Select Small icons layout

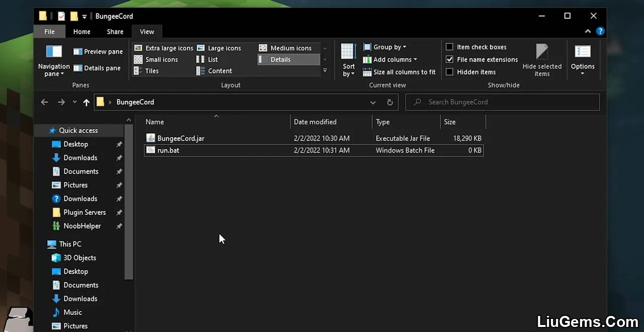click(x=156, y=59)
